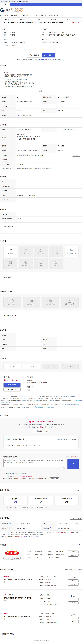Jump to the 우대사항 section tab
This screenshot has width=82, height=644.
(x=38, y=19)
